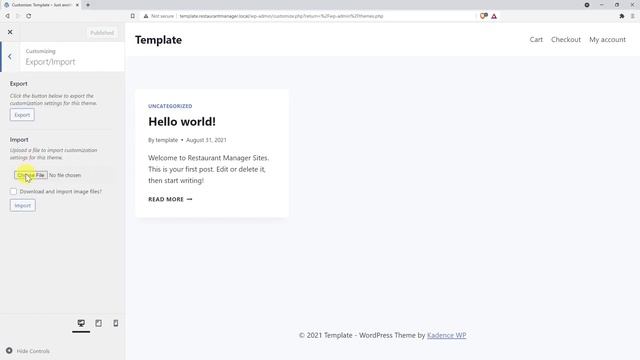640x360 pixels.
Task: Click the August 31, 2021 post date
Action: coord(206,140)
